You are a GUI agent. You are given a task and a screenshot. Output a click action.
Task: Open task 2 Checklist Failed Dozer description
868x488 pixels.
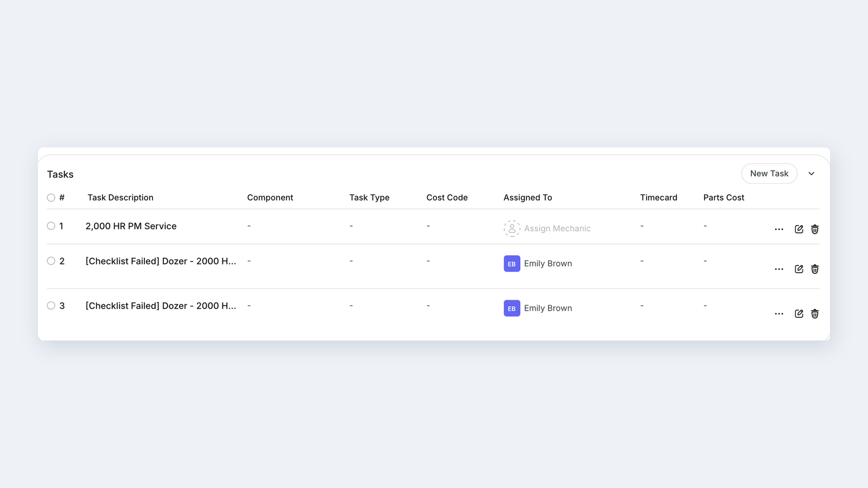tap(161, 261)
